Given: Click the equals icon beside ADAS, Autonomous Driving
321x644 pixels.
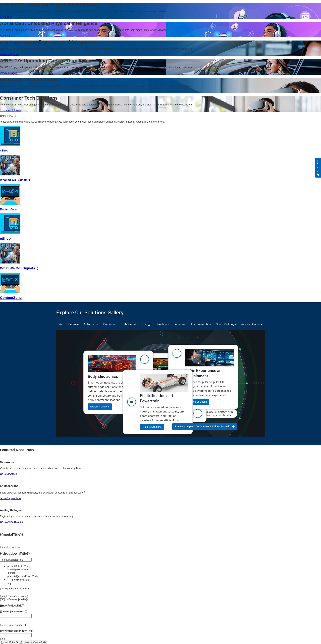Looking at the screenshot, I should (x=198, y=413).
